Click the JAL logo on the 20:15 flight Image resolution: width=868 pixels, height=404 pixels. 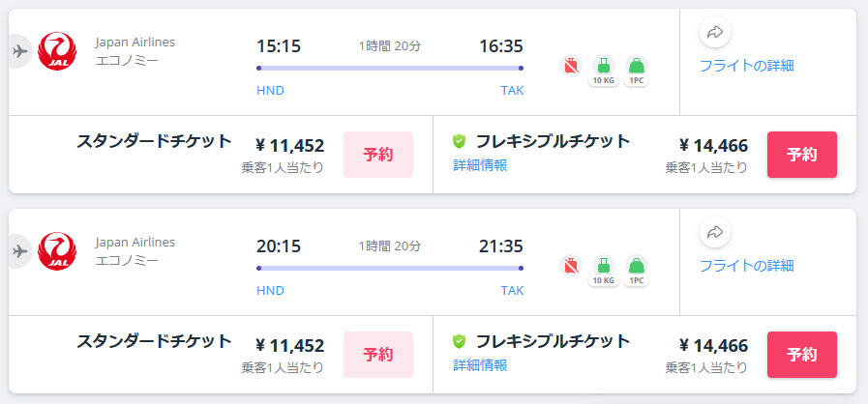56,251
